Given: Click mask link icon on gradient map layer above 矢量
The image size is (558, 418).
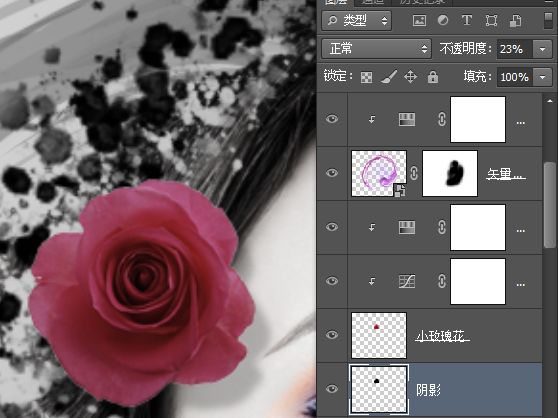Looking at the screenshot, I should pos(442,119).
